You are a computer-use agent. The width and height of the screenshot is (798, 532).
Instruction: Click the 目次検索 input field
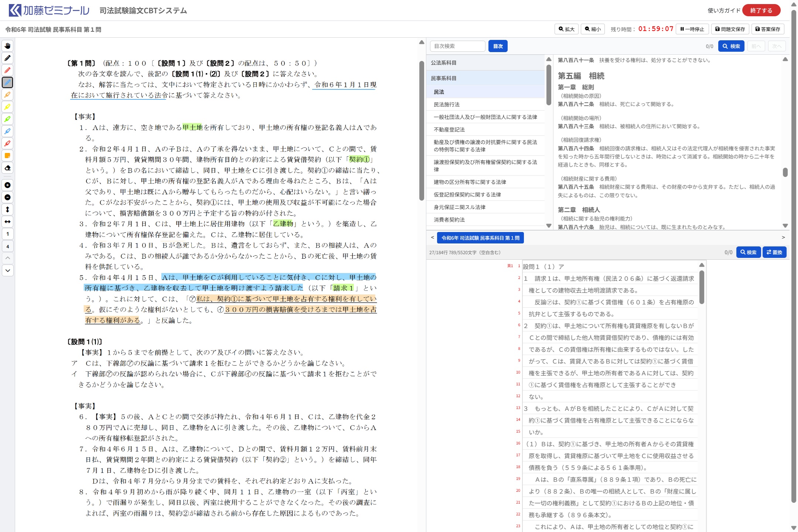point(457,46)
